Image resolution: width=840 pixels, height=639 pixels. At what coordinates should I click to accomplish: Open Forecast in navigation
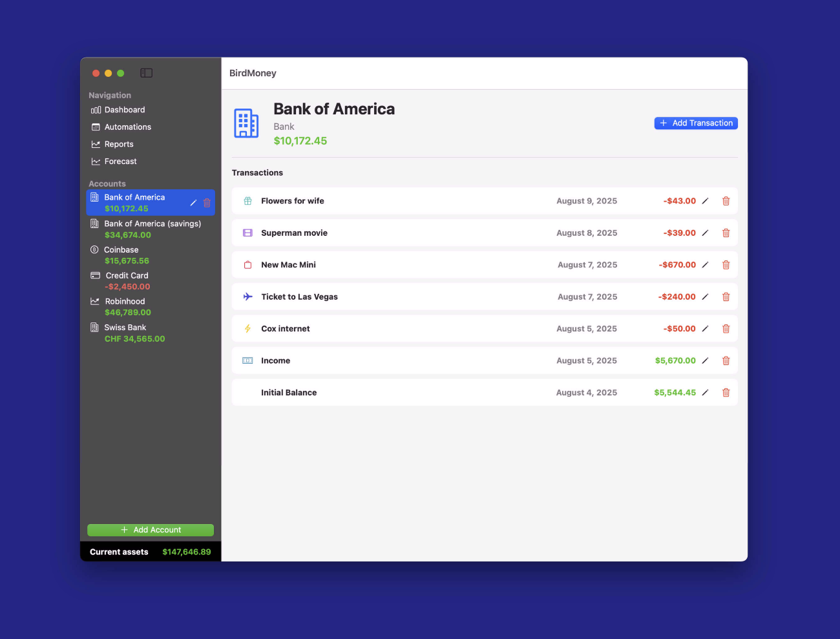pos(114,162)
